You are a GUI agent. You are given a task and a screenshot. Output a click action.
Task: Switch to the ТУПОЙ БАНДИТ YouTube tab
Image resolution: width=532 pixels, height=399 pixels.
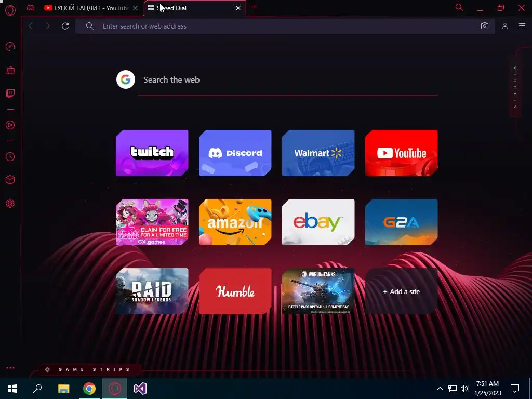pos(91,8)
